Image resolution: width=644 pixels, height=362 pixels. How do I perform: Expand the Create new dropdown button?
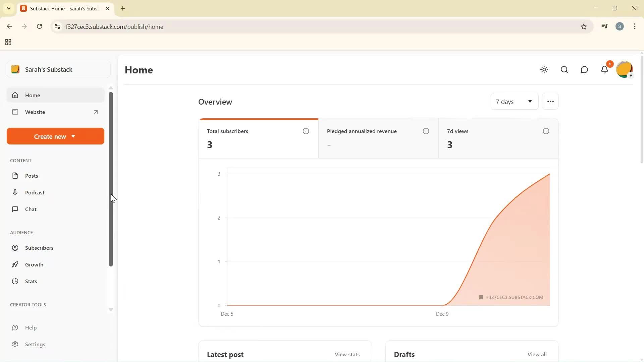pyautogui.click(x=55, y=136)
